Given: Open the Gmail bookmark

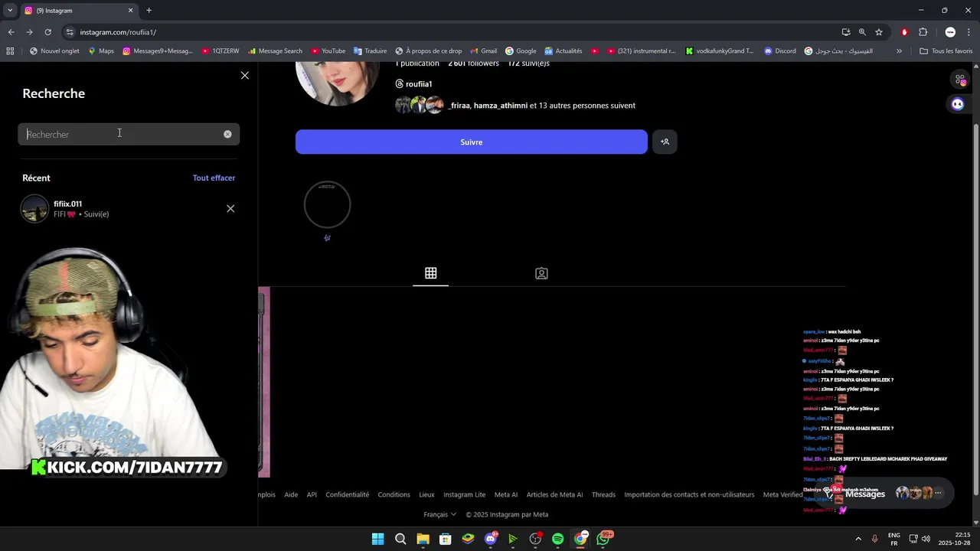Looking at the screenshot, I should tap(483, 51).
